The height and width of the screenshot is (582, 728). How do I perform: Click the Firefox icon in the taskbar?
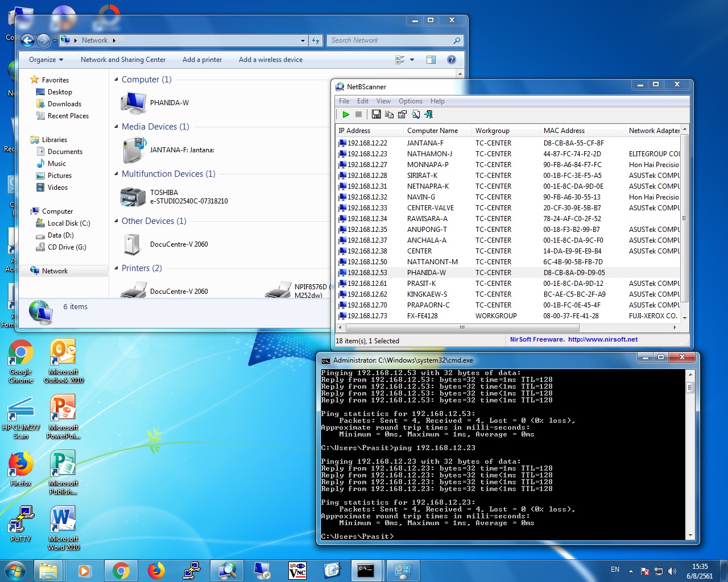(x=156, y=570)
